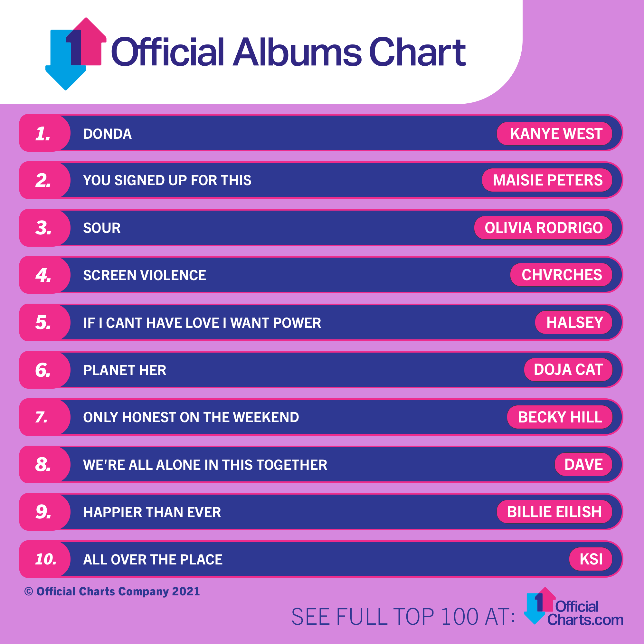Click the BILLIE EILISH artist label
This screenshot has height=644, width=644.
click(554, 512)
